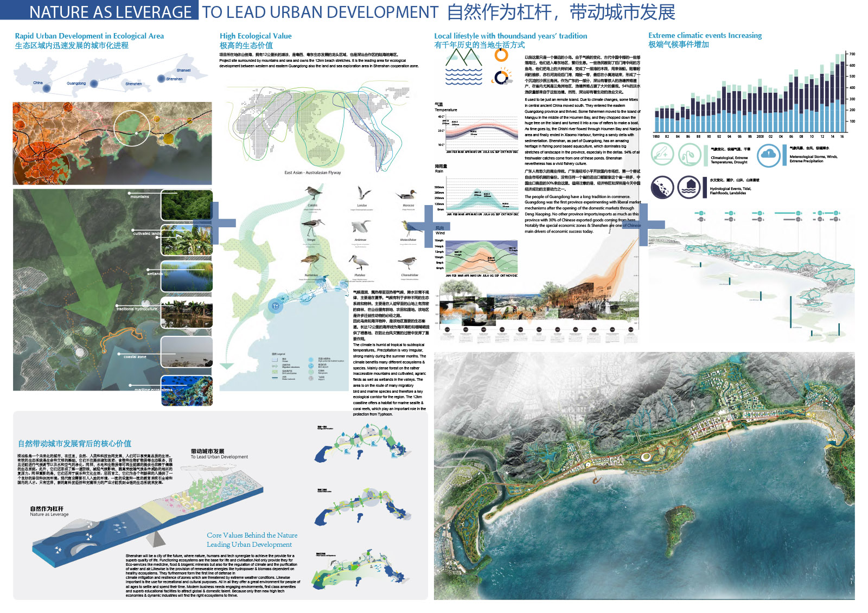Screen dimensions: 868x613
Task: Open the wetlands photo thumbnail
Action: [187, 276]
